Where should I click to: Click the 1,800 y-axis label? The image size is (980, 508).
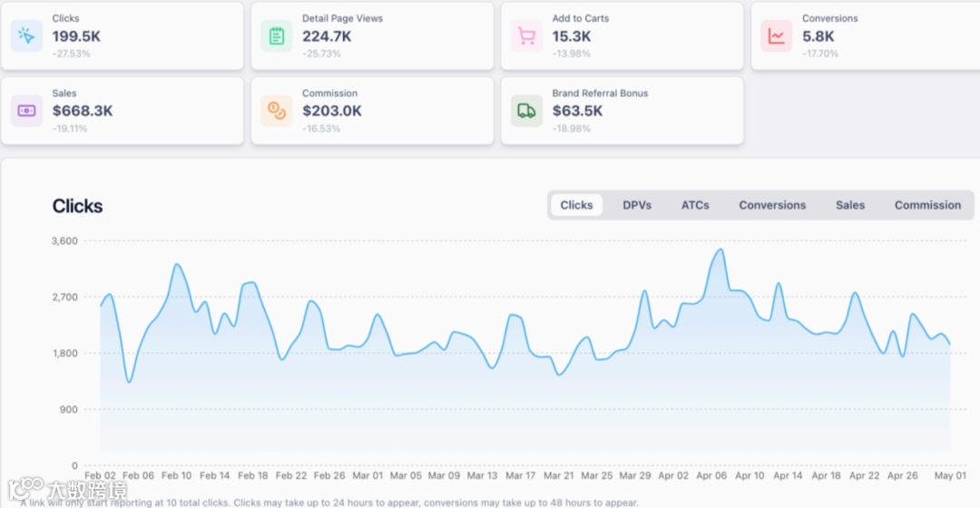65,353
